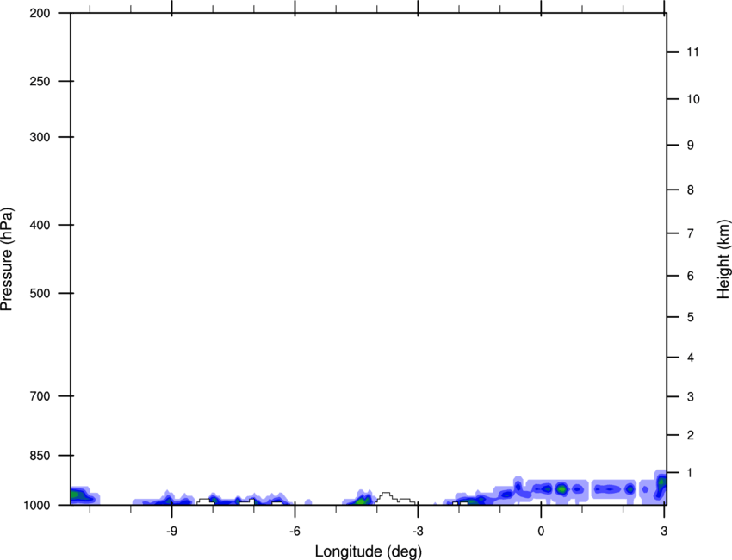
Task: Click the 10 km height label
Action: click(692, 99)
